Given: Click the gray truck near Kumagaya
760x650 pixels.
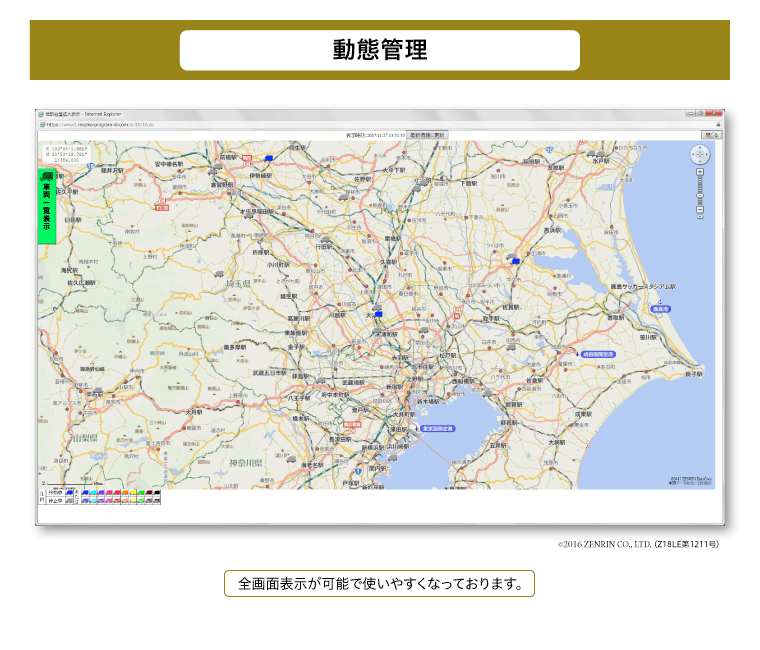Looking at the screenshot, I should [x=326, y=238].
